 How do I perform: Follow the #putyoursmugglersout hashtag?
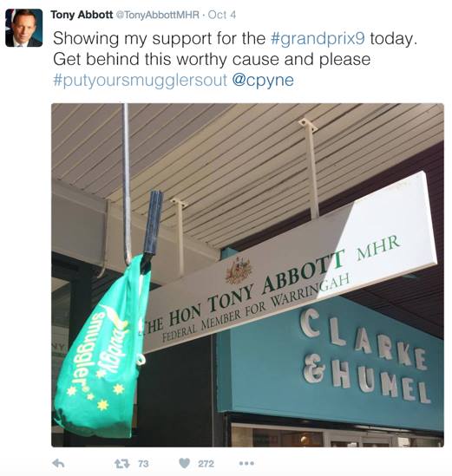click(x=140, y=80)
